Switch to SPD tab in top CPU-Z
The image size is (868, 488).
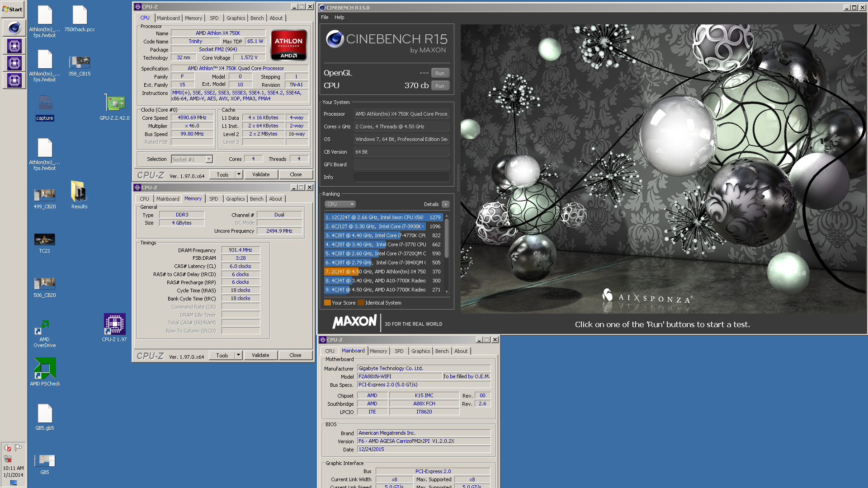[214, 18]
